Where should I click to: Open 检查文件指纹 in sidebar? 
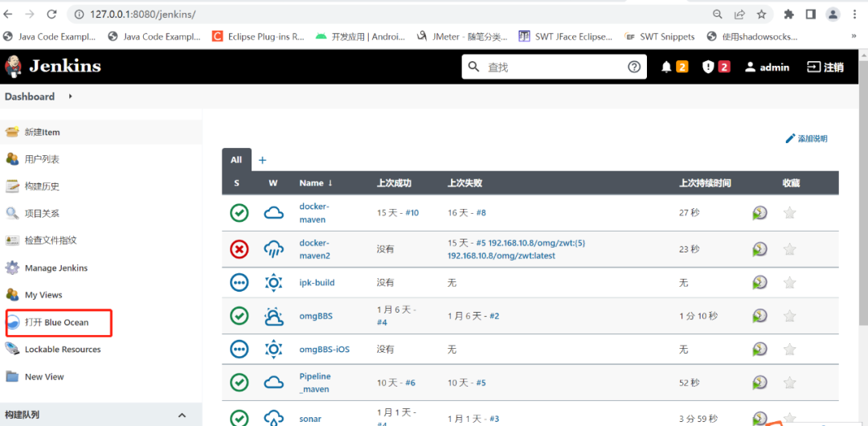point(51,240)
